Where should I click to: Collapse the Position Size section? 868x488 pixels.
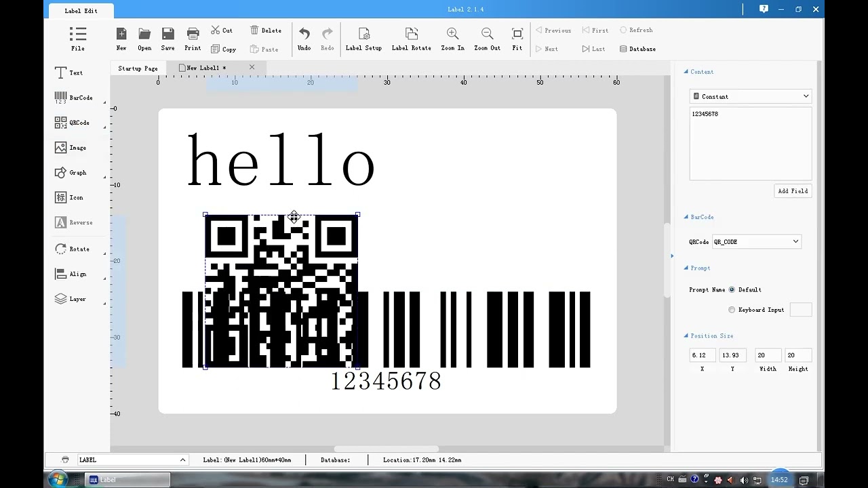[x=686, y=335]
